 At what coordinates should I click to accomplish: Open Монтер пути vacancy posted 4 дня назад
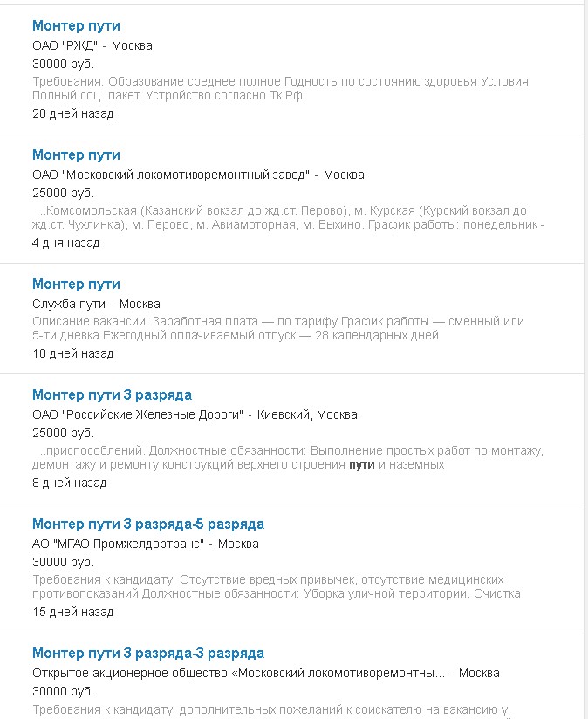pyautogui.click(x=76, y=155)
